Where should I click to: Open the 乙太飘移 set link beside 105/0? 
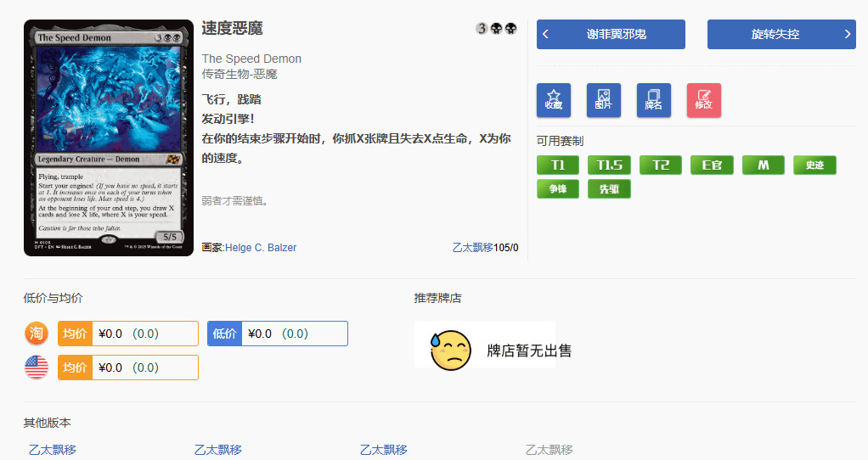[473, 248]
